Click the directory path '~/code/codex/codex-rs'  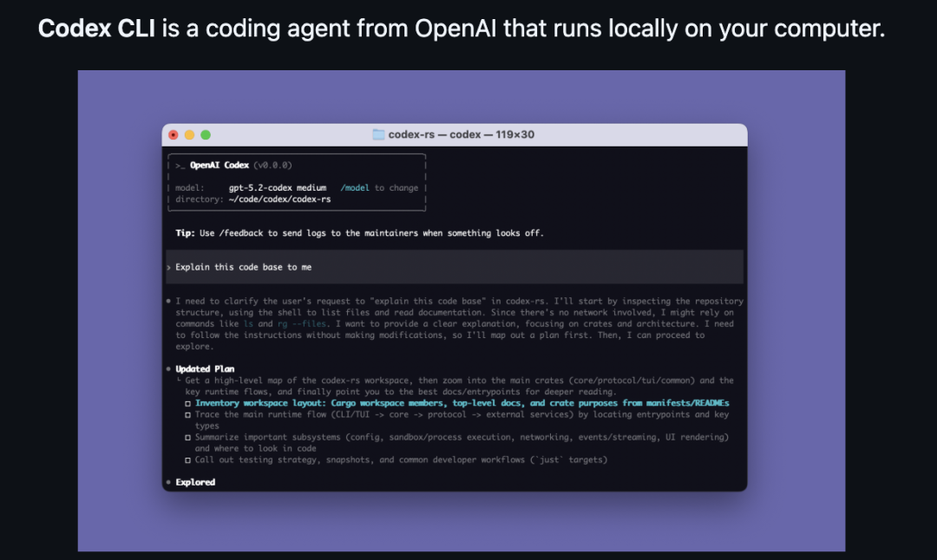(279, 199)
